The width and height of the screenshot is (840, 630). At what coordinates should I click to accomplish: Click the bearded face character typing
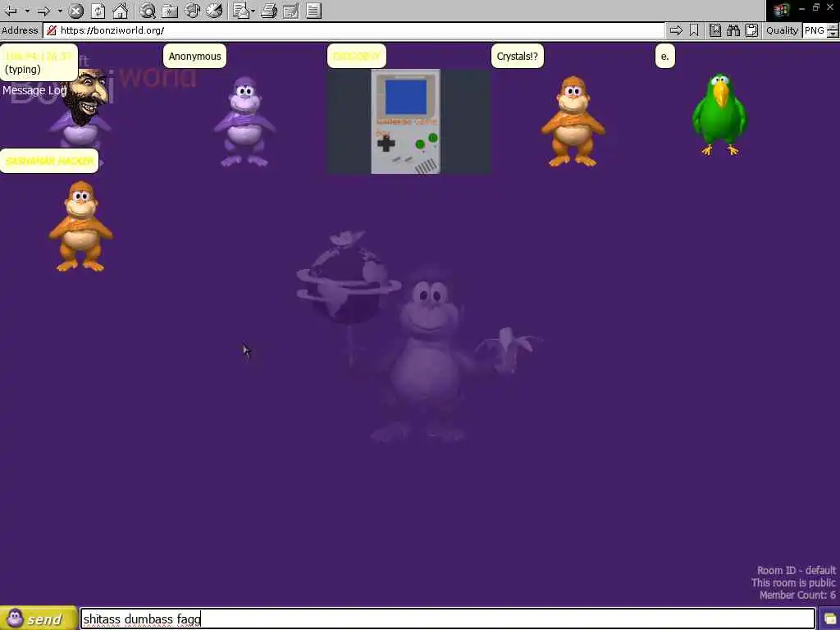pos(87,98)
